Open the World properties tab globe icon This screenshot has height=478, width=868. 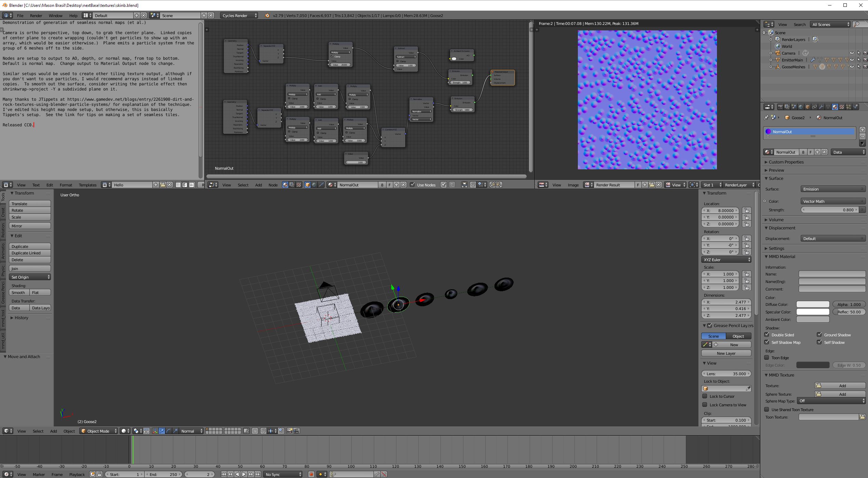(x=801, y=107)
